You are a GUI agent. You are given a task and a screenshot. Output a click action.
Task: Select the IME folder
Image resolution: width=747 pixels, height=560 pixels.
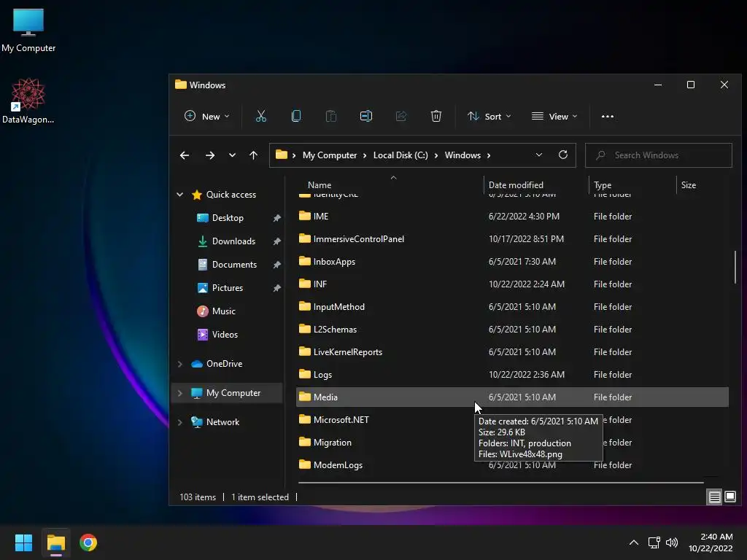coord(512,216)
